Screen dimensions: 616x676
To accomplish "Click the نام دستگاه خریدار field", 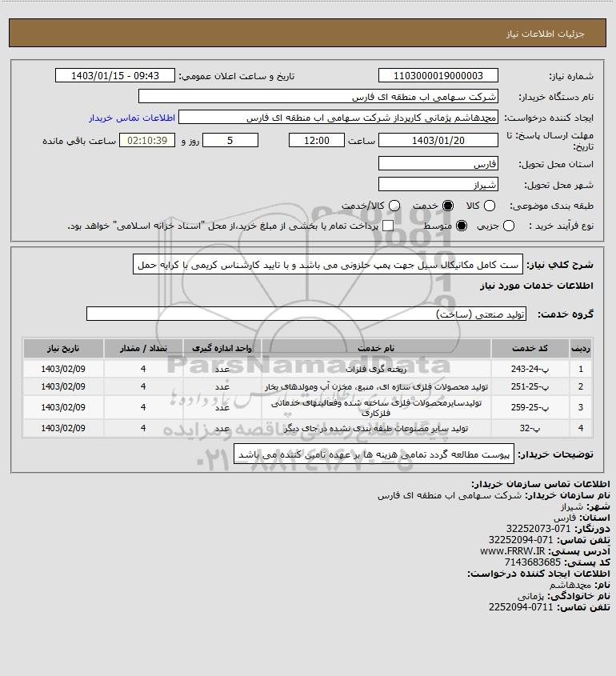I will tap(318, 97).
